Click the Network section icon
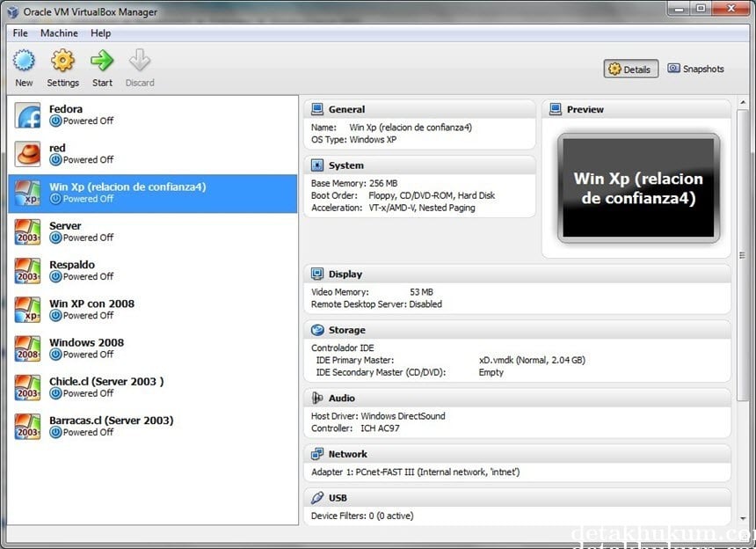Viewport: 756px width, 549px height. pos(317,454)
